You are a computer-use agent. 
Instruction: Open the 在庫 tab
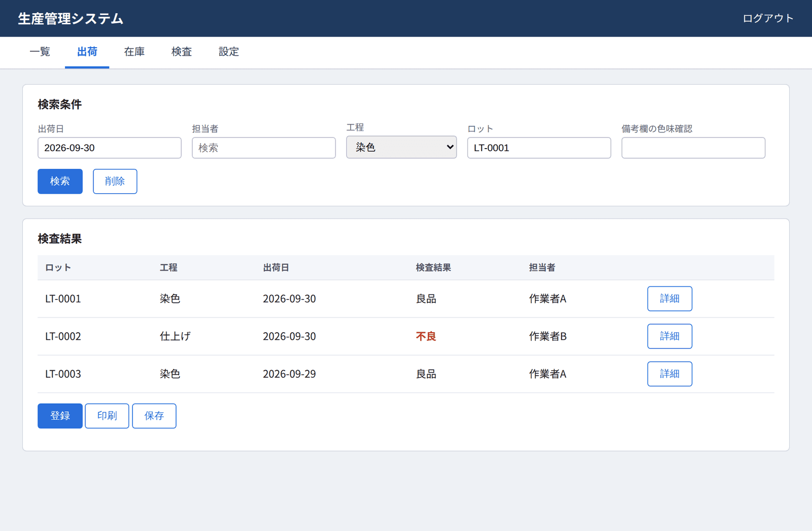134,52
